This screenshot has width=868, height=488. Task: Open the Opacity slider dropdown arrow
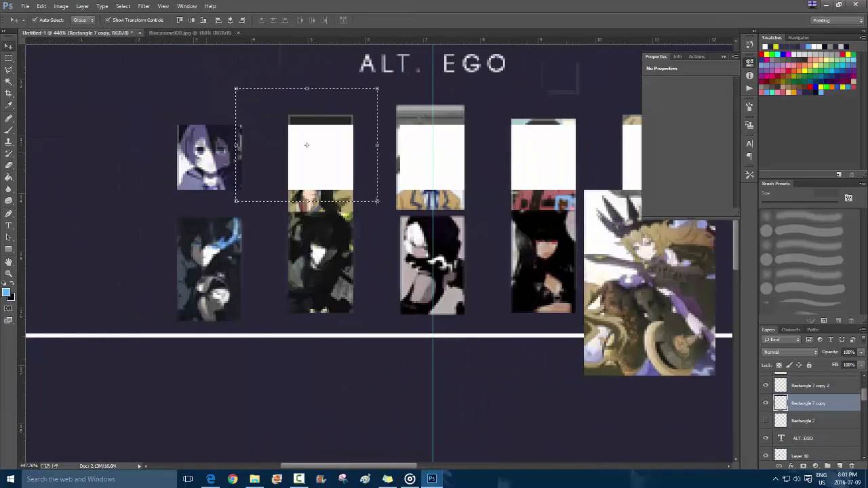861,352
